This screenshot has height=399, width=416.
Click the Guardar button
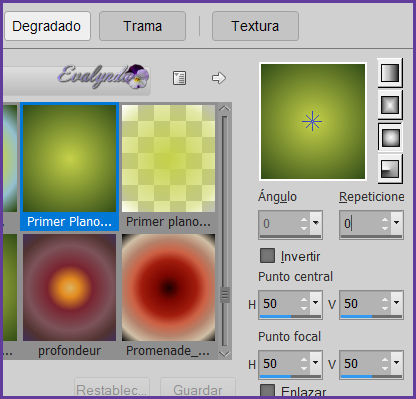tap(198, 389)
